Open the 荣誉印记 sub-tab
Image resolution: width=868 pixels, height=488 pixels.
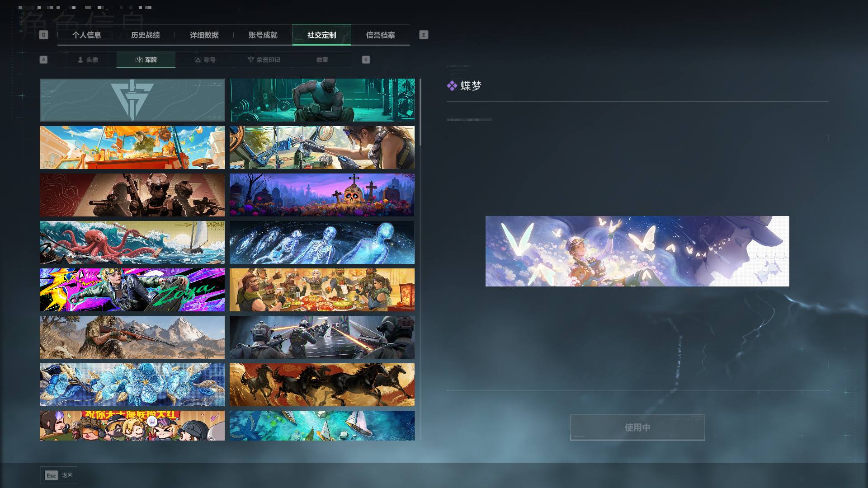tap(264, 60)
